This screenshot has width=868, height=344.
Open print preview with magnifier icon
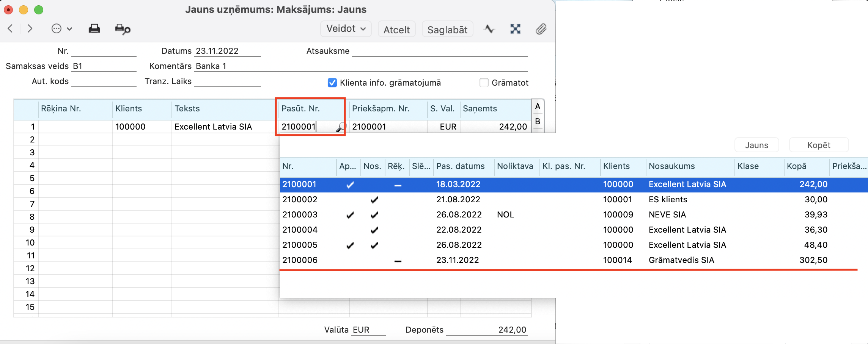(123, 29)
